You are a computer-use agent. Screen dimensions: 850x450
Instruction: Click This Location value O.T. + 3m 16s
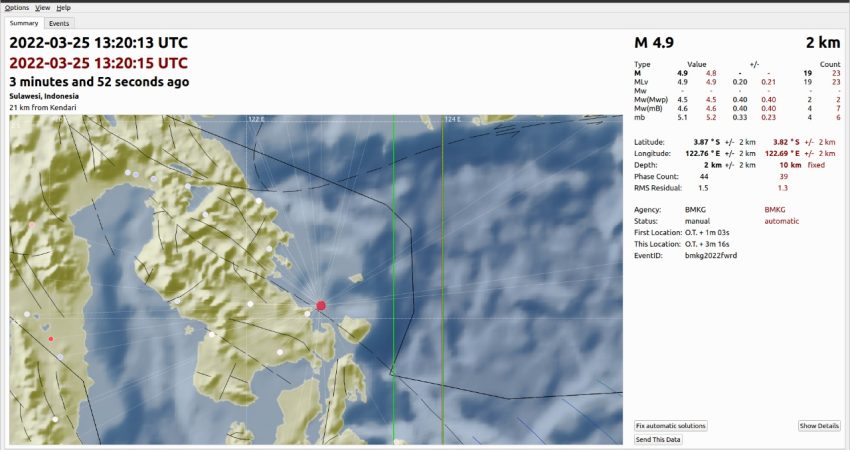[707, 244]
